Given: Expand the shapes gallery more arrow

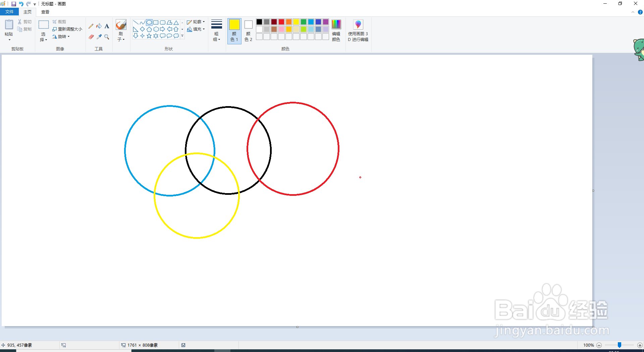Looking at the screenshot, I should (x=182, y=36).
